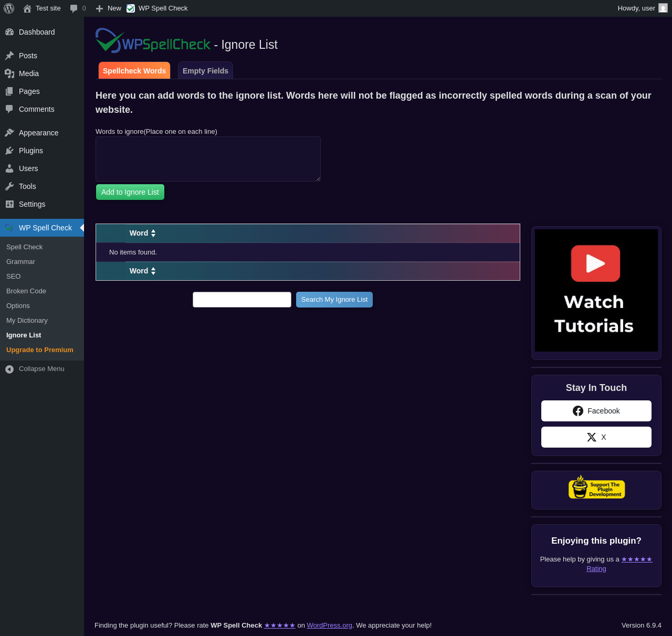Open Options submenu item
672x636 pixels.
pos(18,306)
